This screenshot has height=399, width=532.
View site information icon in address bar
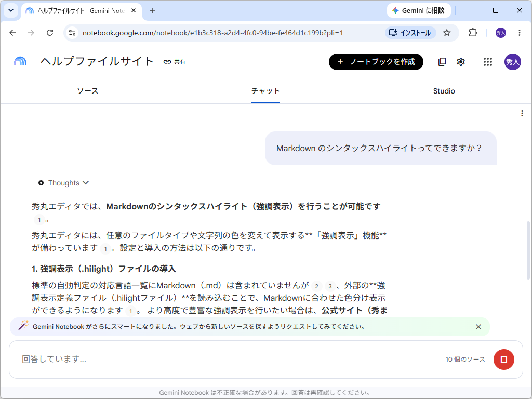(72, 33)
